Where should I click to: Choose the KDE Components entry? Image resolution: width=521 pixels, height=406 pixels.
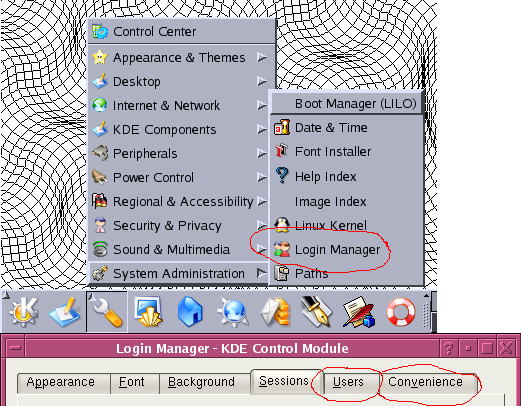click(179, 129)
